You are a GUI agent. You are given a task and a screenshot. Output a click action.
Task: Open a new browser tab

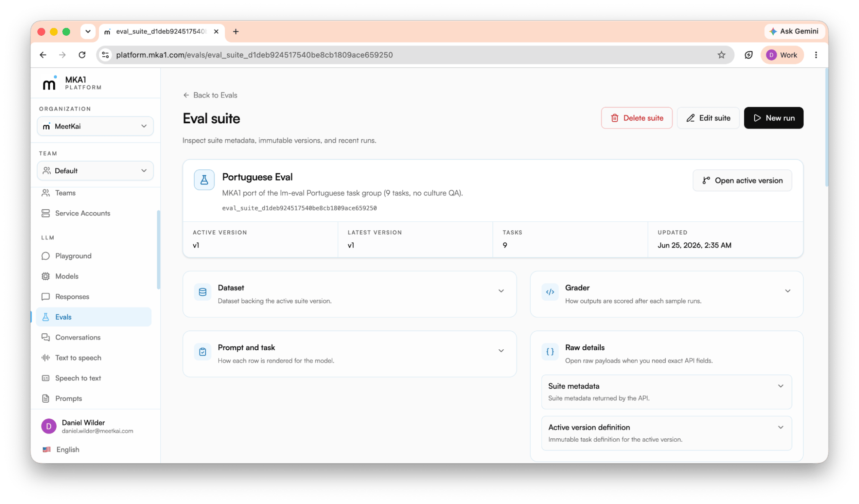tap(235, 31)
